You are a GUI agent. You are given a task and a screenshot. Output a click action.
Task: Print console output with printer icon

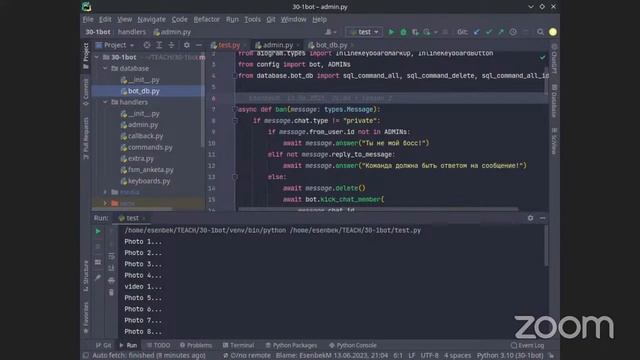111,280
